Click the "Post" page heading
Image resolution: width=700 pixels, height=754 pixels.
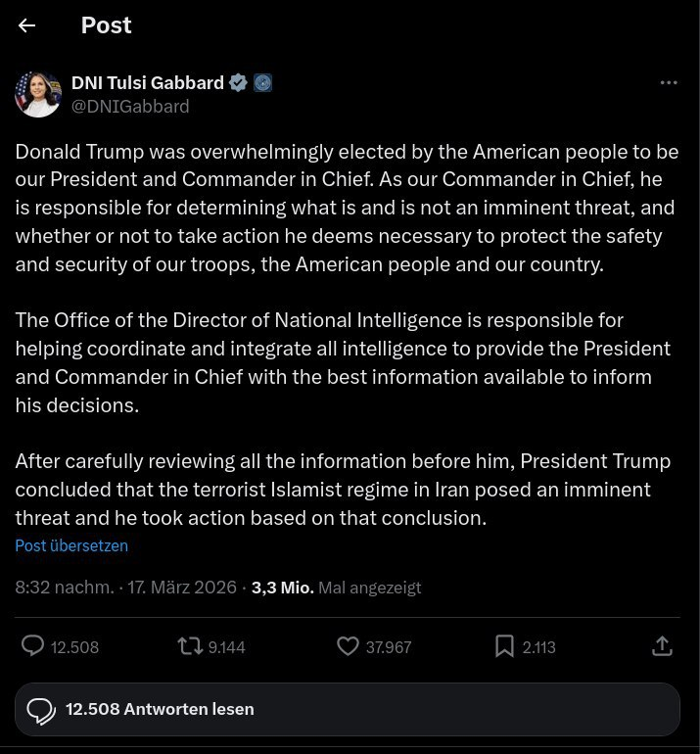pos(106,26)
